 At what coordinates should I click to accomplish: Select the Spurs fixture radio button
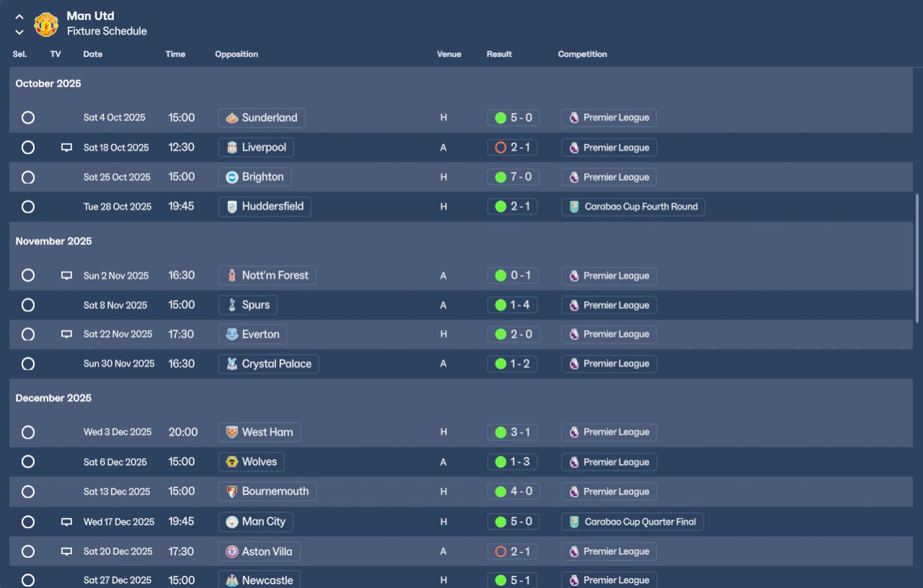tap(28, 305)
